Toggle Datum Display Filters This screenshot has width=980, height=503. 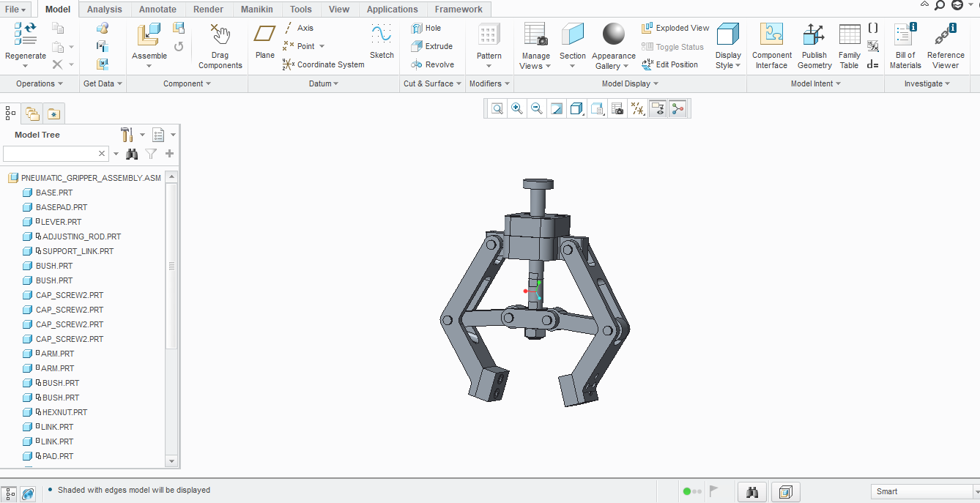click(x=638, y=109)
